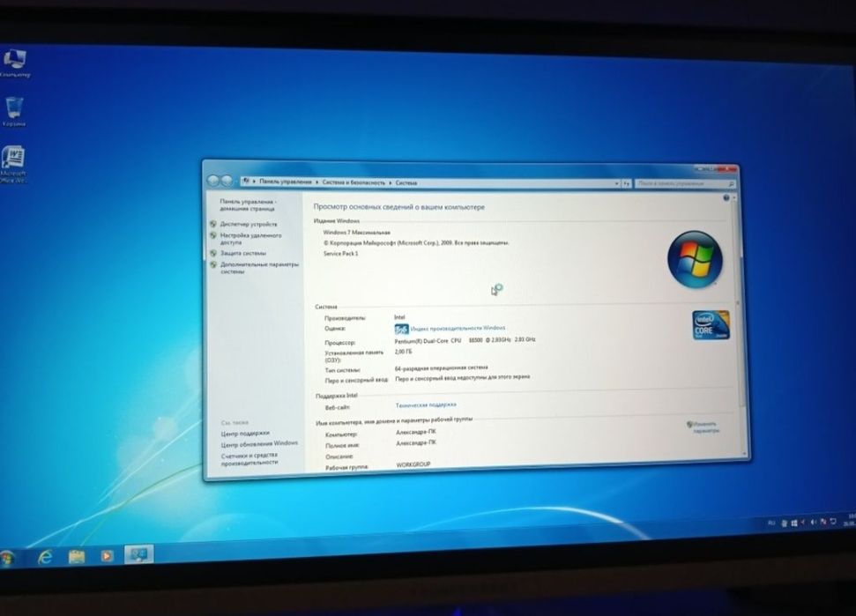856x616 pixels.
Task: Click Изменить параметры for computer name
Action: [x=705, y=427]
